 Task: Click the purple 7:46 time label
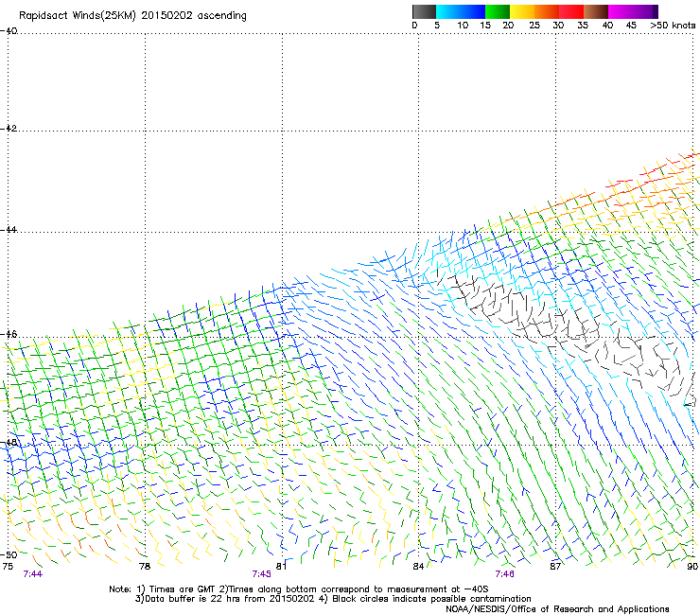tap(504, 574)
